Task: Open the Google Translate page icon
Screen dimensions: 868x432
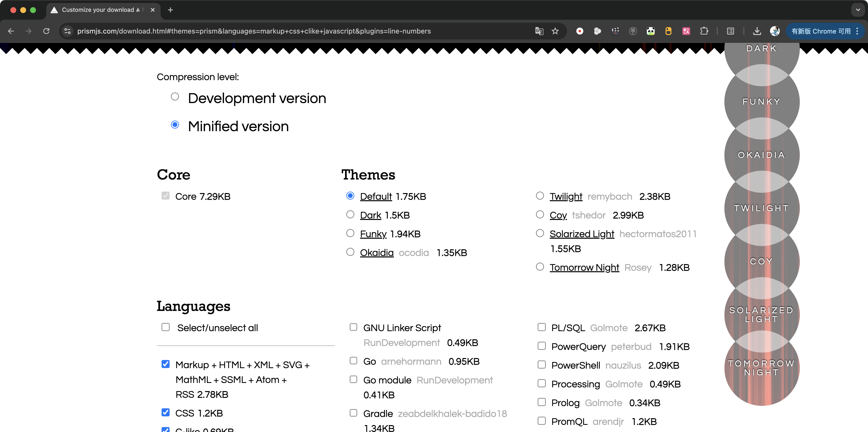Action: (539, 31)
